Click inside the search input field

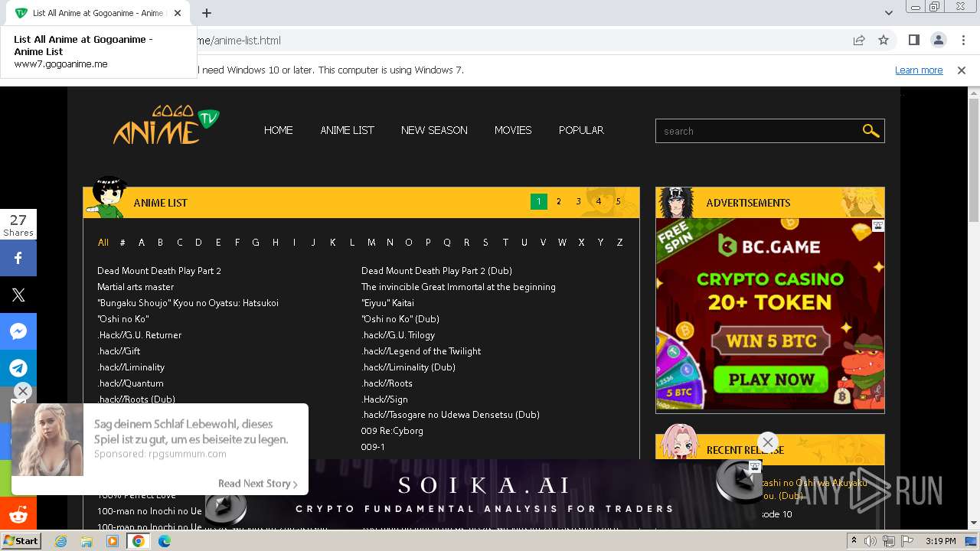[x=758, y=131]
